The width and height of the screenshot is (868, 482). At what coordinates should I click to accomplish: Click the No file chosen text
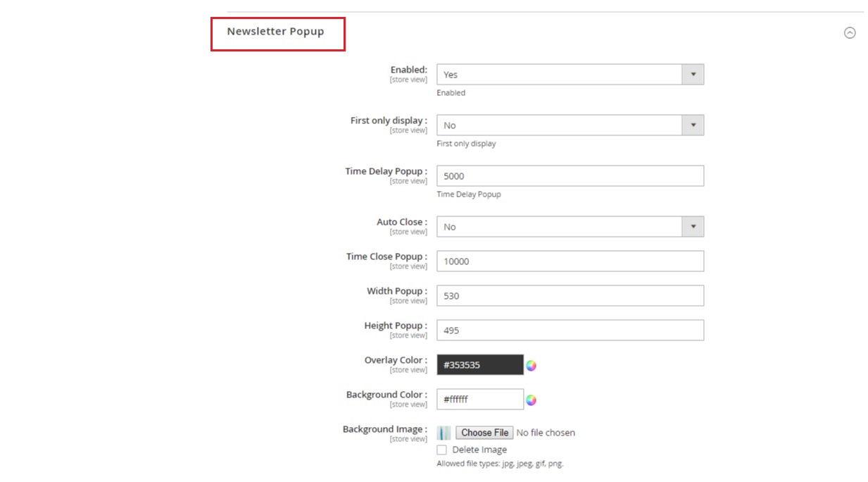click(x=546, y=433)
